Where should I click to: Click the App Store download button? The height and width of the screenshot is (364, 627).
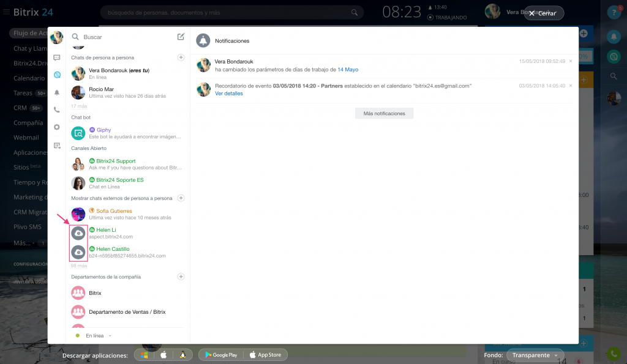pos(266,355)
